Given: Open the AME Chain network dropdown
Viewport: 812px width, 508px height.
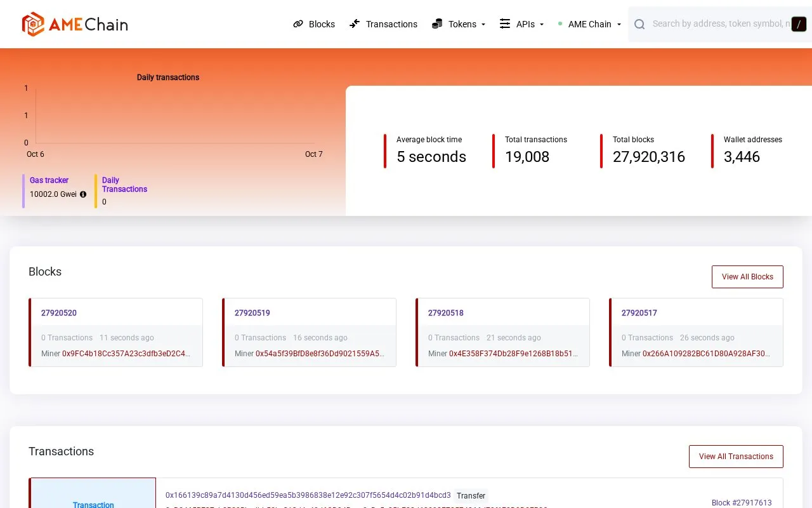Looking at the screenshot, I should click(589, 24).
